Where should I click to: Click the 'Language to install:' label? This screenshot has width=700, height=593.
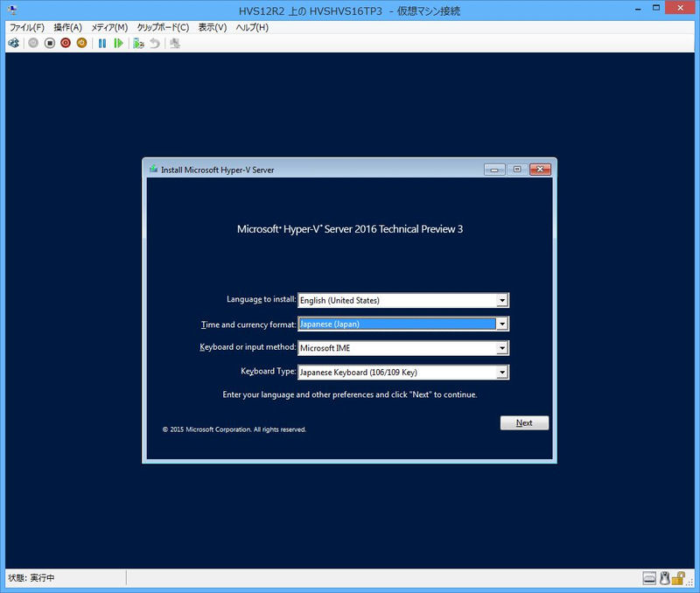click(261, 299)
